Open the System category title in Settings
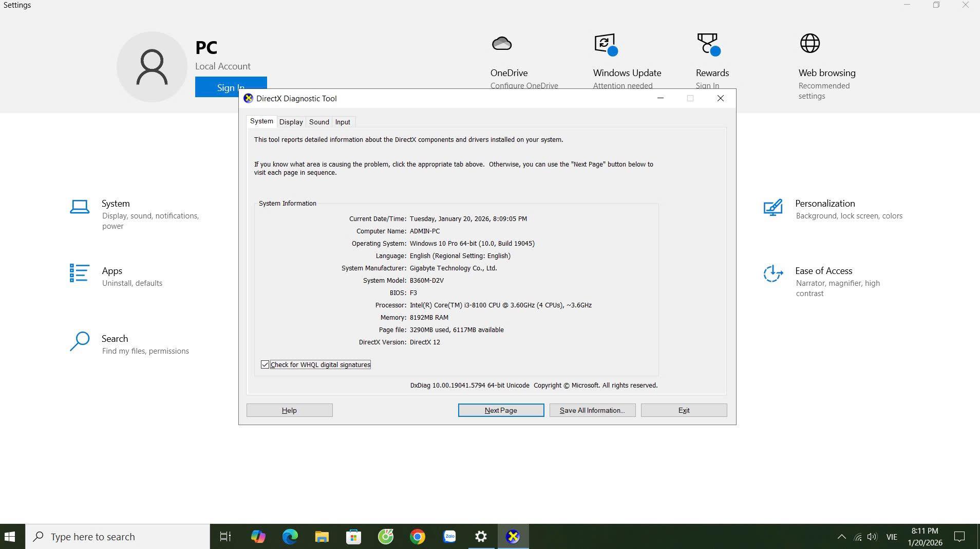Screen dimensions: 980x549 pyautogui.click(x=116, y=204)
